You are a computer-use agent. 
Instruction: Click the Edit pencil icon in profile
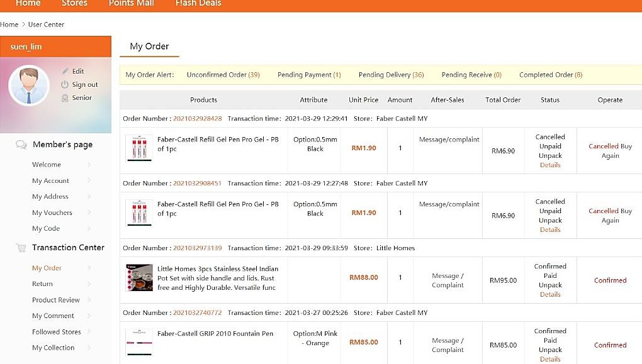[x=65, y=71]
